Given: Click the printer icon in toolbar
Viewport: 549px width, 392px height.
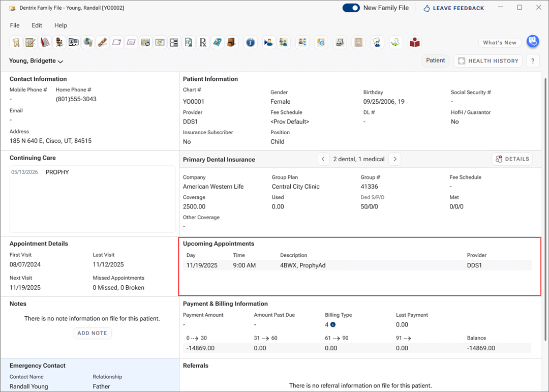Looking at the screenshot, I should point(340,43).
